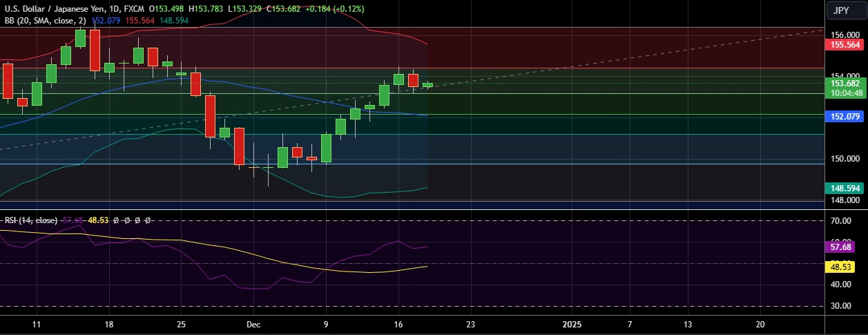The height and width of the screenshot is (335, 868).
Task: Click the teal 148.594 price label on axis
Action: click(844, 187)
